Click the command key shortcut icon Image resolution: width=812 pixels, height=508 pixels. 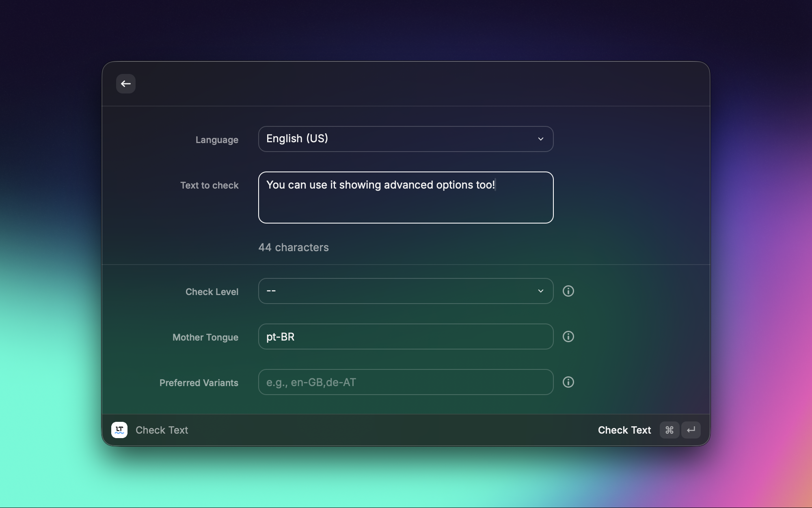[x=669, y=430]
